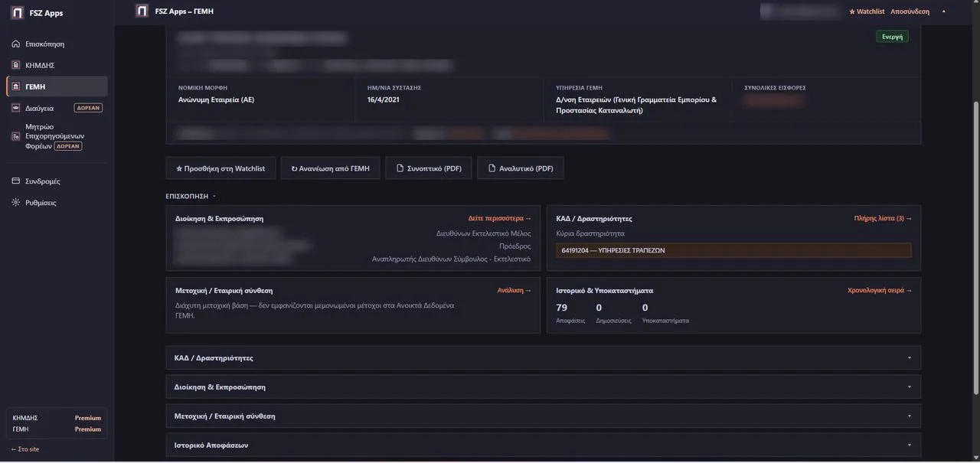Click the 16/4/2021 founding date
This screenshot has width=980, height=463.
[384, 99]
